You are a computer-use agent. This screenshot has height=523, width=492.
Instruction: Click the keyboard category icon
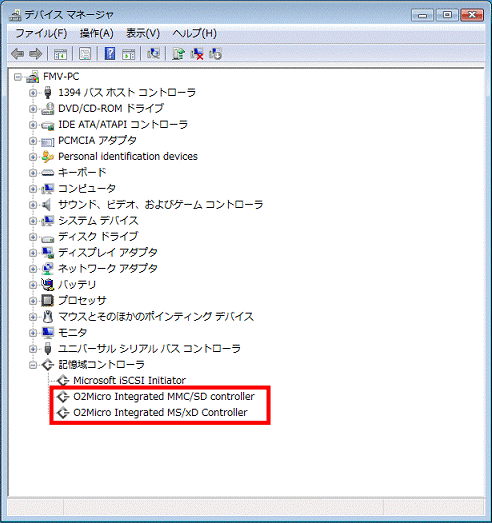48,173
